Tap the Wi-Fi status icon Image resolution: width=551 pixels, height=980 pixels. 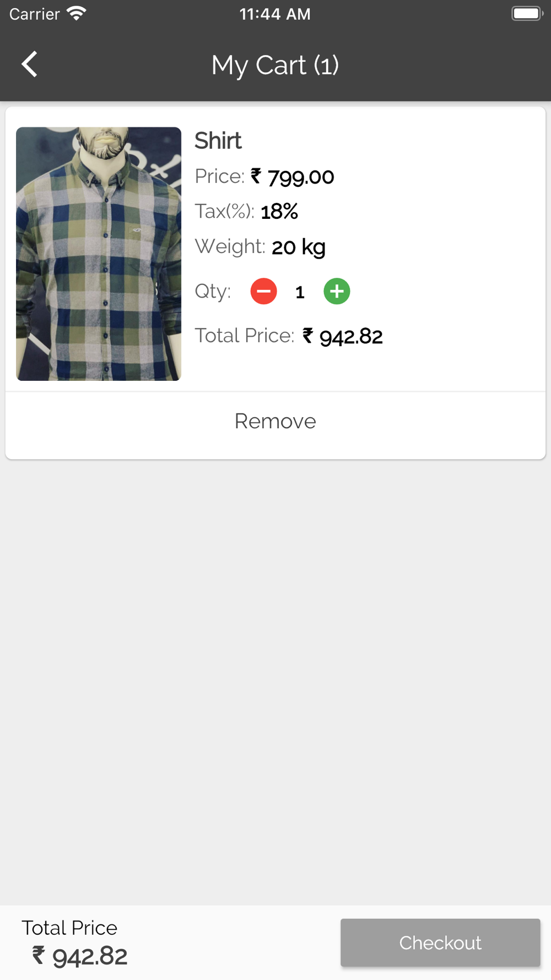tap(77, 13)
